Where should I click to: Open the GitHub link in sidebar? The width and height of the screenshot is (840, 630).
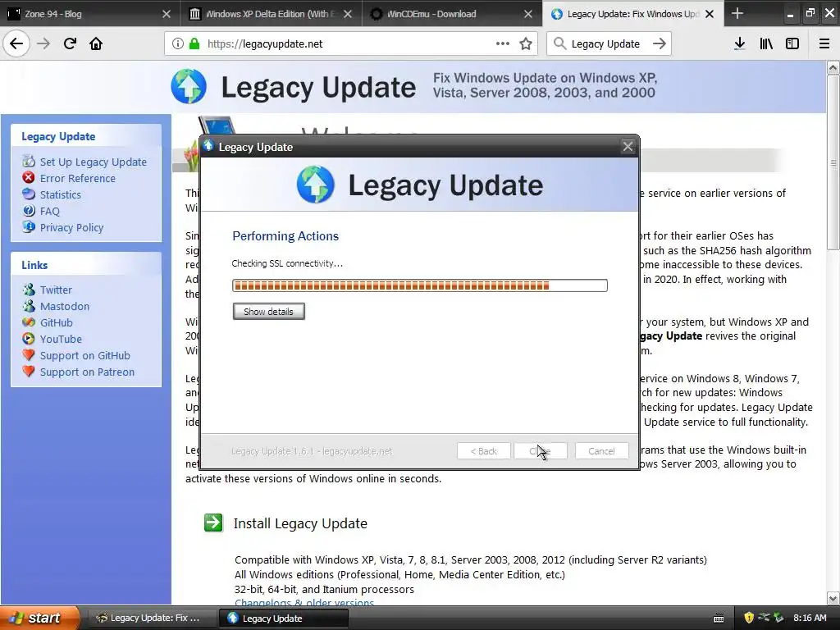pos(57,322)
